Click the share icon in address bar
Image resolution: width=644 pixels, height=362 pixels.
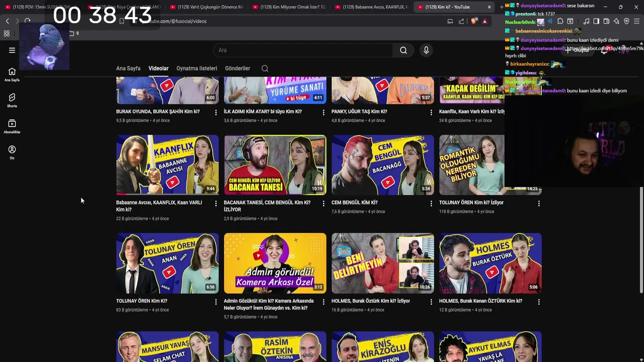coord(461,21)
